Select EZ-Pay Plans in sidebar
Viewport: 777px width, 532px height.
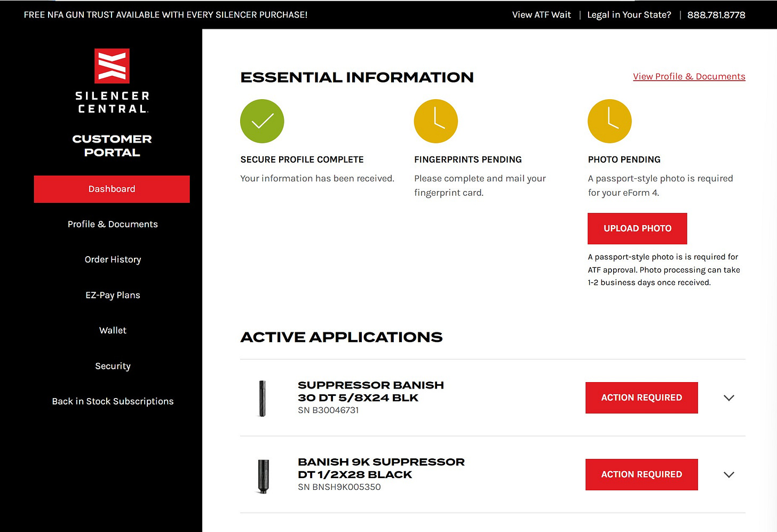113,295
